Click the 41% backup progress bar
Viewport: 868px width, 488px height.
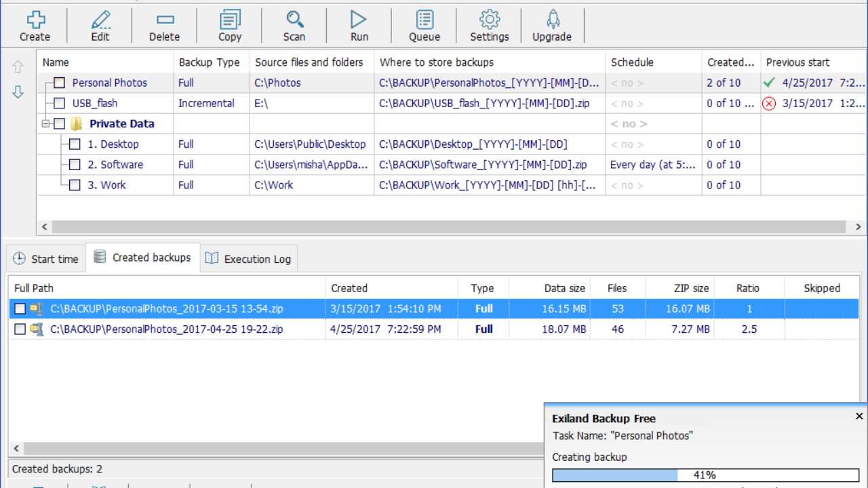pos(705,475)
